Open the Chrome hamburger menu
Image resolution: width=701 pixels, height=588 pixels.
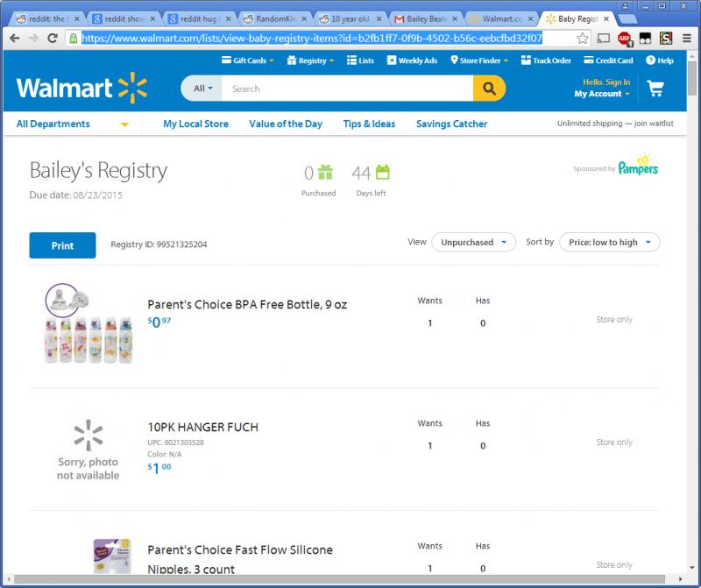[687, 39]
